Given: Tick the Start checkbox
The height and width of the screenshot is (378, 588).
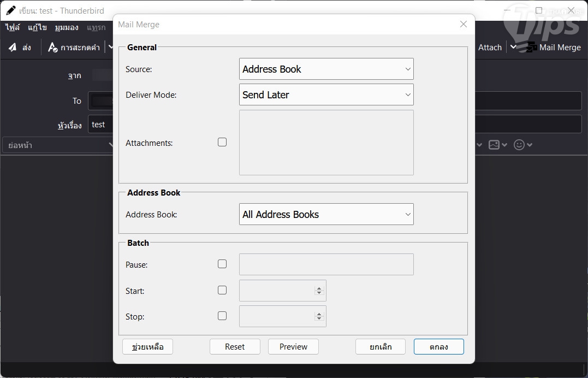Looking at the screenshot, I should coord(222,290).
